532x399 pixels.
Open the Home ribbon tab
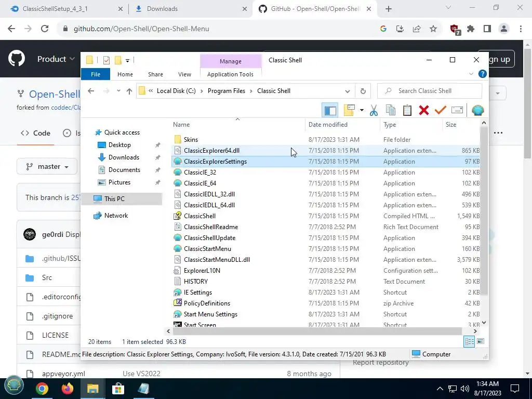tap(125, 74)
